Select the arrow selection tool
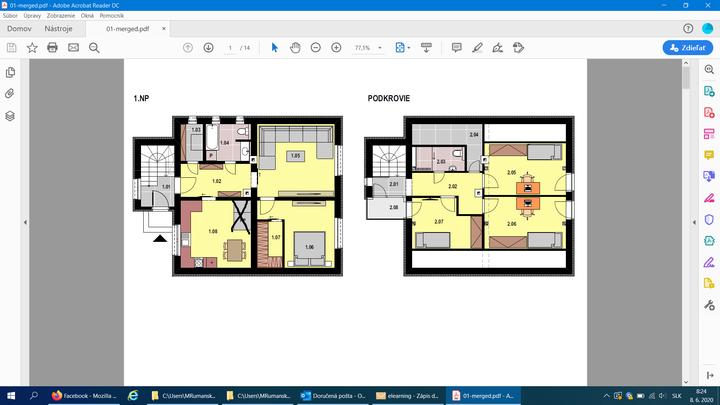The width and height of the screenshot is (720, 405). (274, 48)
